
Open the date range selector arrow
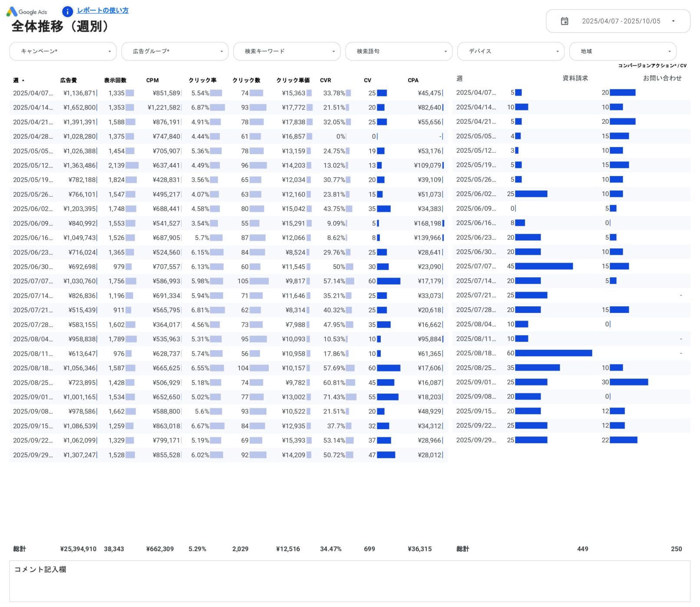pyautogui.click(x=673, y=21)
